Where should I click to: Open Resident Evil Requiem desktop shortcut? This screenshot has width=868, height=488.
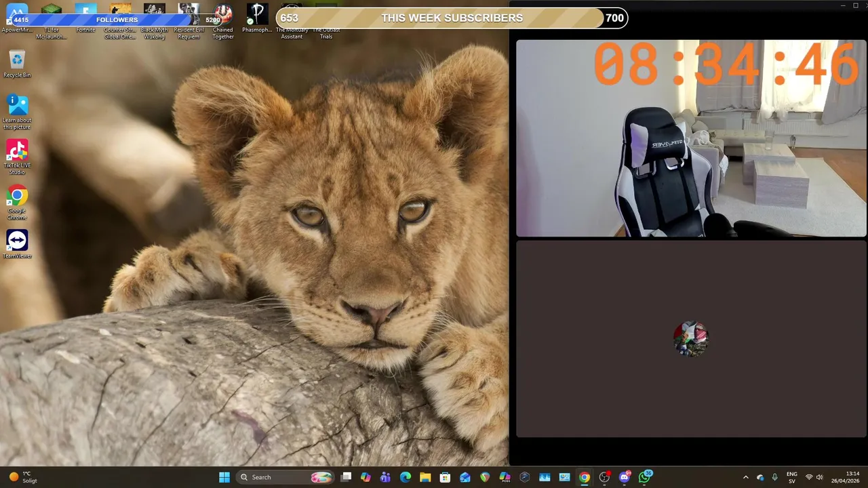189,22
